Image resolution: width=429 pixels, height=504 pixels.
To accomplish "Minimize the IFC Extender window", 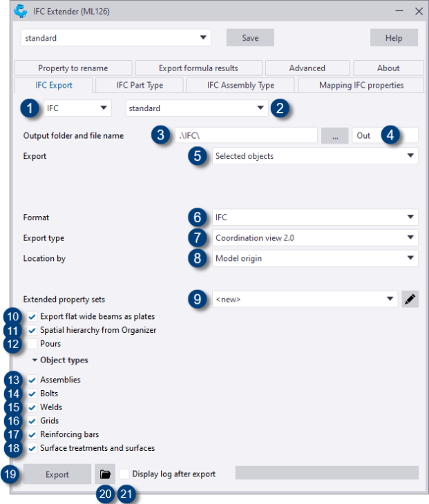I will [399, 11].
